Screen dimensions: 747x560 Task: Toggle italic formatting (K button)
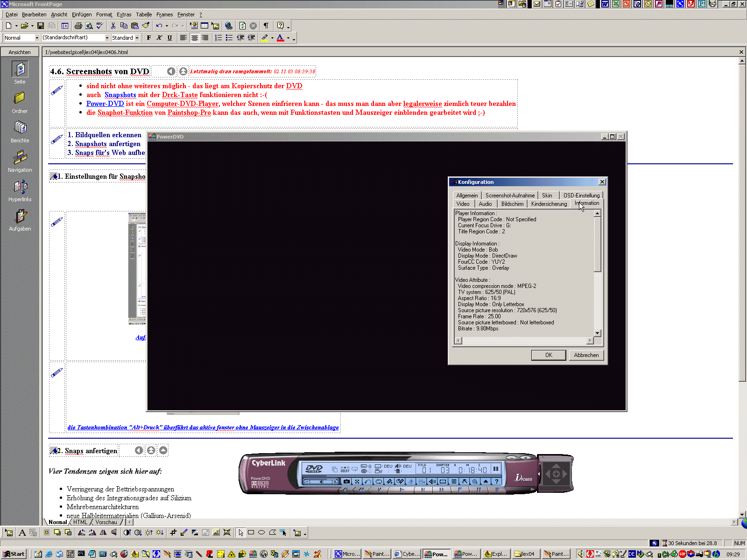159,38
